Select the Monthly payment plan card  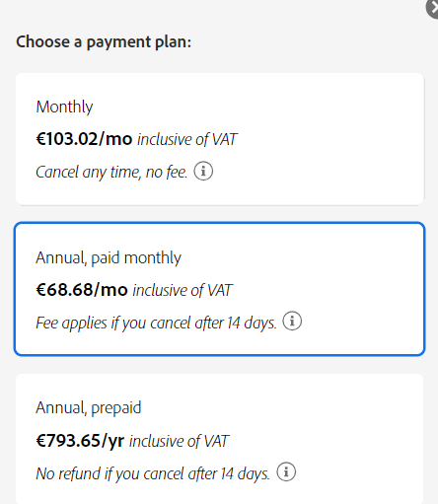point(220,139)
